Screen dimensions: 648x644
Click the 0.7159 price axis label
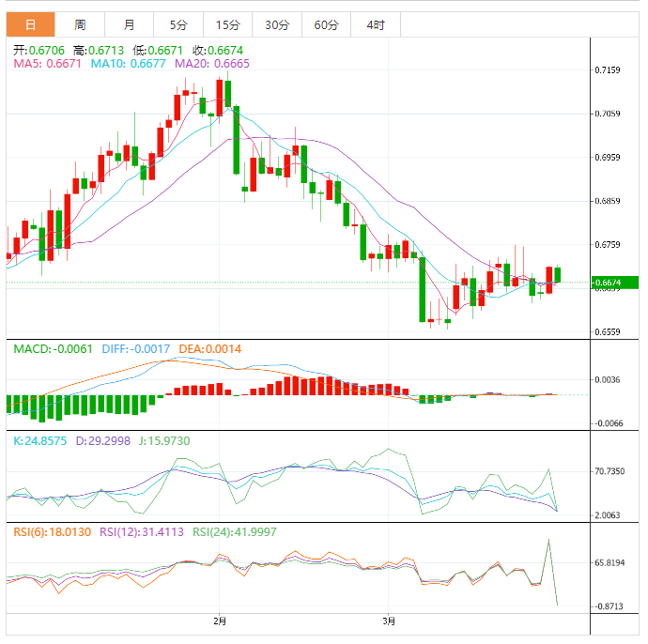tap(608, 70)
